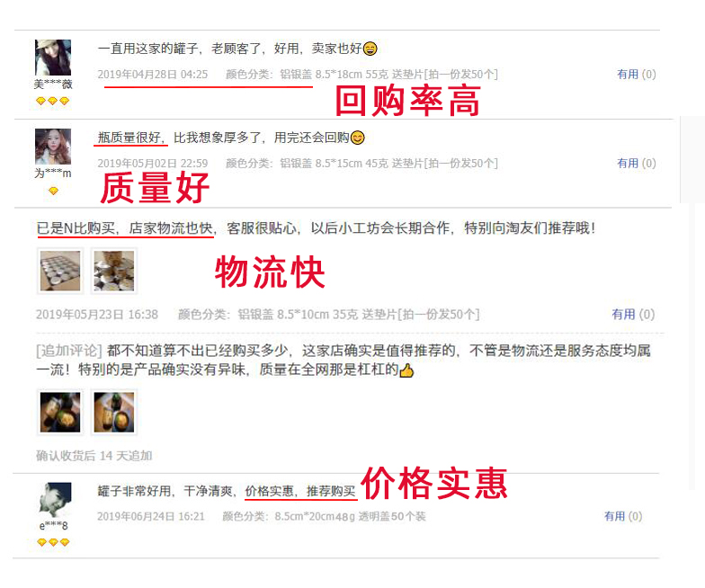Click the avatar of reviewer 美***薇
Viewport: 705px width, 588px height.
tap(53, 58)
